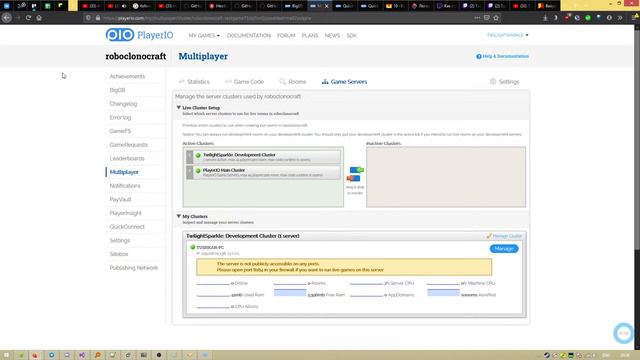Open FORUM in the top navigation
Image resolution: width=640 pixels, height=360 pixels.
[286, 36]
